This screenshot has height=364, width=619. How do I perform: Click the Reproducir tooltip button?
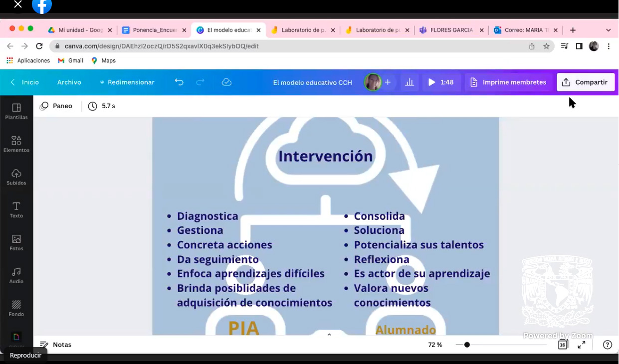click(x=25, y=355)
